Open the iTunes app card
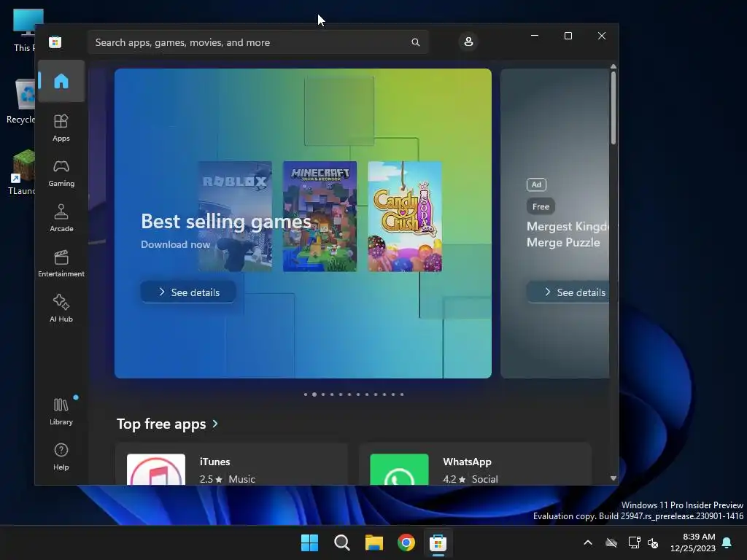Image resolution: width=747 pixels, height=560 pixels. coord(231,464)
